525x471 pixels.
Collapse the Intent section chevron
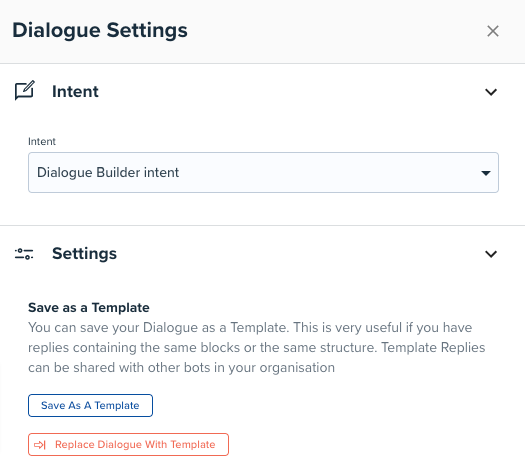[x=491, y=92]
